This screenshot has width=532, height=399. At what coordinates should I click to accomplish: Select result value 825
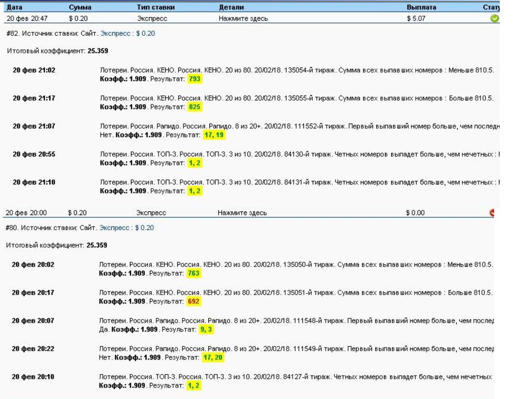195,107
